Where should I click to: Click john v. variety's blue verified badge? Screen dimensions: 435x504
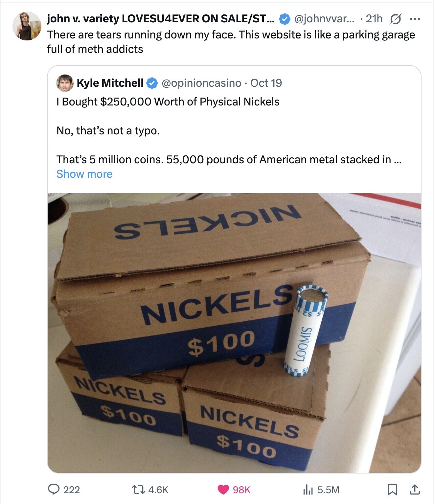[x=285, y=19]
